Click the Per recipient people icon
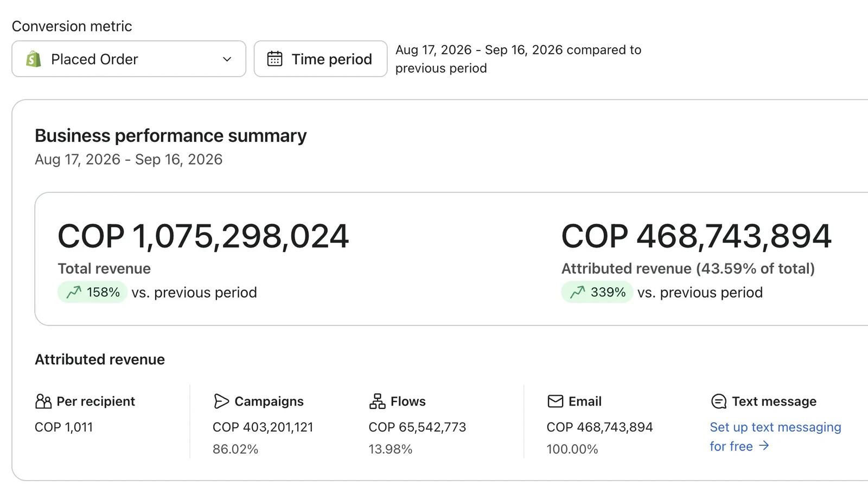Screen dimensions: 868x493 coord(43,401)
